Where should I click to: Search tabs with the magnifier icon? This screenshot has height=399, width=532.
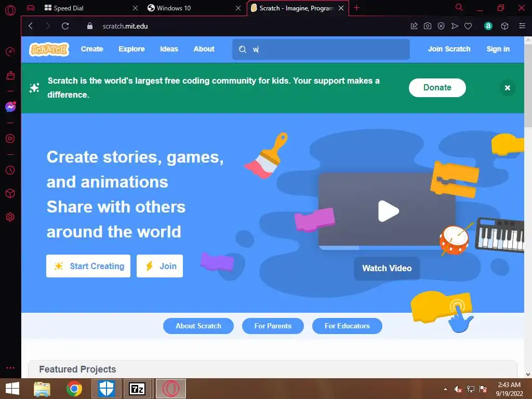pos(459,7)
